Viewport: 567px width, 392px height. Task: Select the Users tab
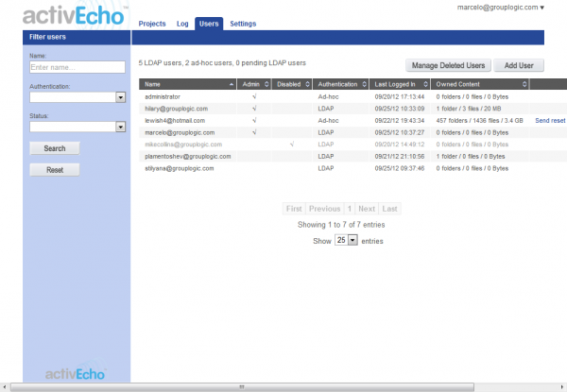pyautogui.click(x=209, y=24)
